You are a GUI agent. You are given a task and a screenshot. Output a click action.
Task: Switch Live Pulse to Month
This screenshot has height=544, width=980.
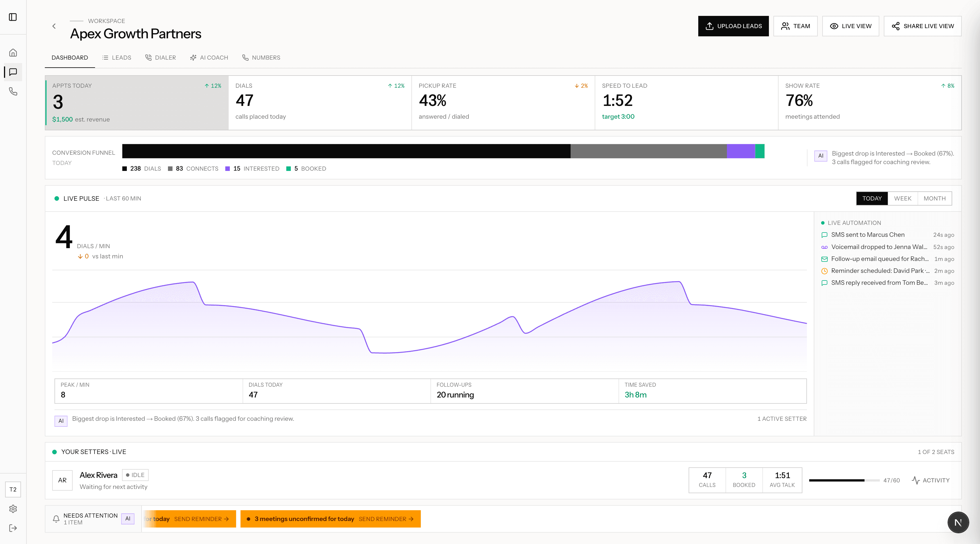(934, 198)
